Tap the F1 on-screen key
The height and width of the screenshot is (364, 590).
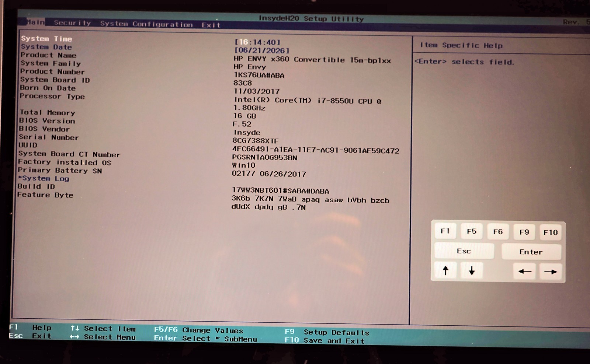click(445, 231)
